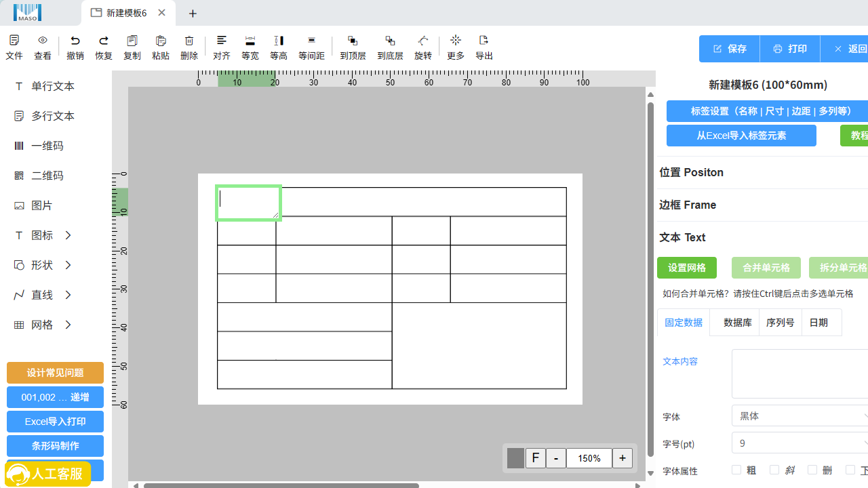Screen dimensions: 868x488
Task: Expand the 直线 line submenu
Action: 68,295
